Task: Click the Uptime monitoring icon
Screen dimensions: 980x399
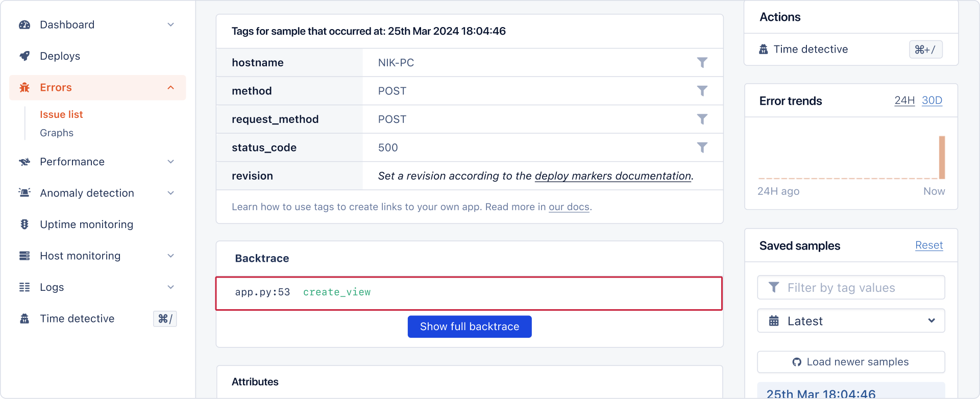Action: [x=24, y=225]
